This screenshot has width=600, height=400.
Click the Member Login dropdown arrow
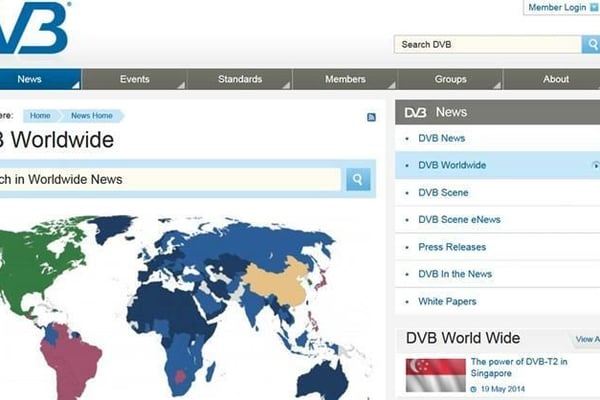click(595, 8)
